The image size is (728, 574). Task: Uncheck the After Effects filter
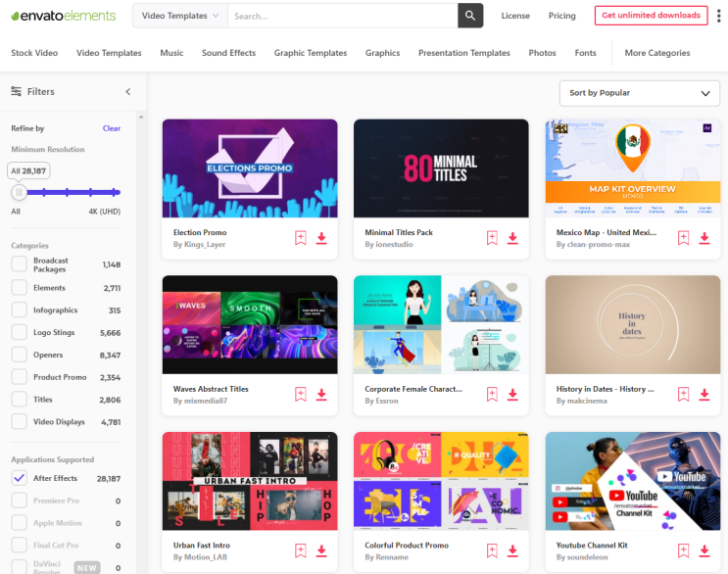19,477
